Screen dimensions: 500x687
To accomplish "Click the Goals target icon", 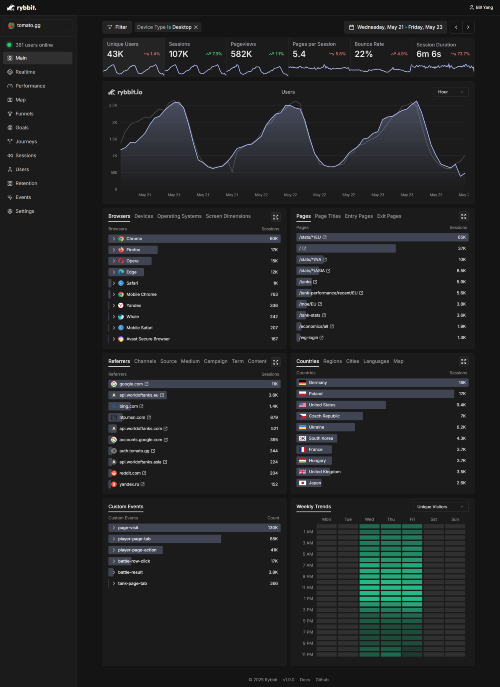I will click(x=10, y=127).
